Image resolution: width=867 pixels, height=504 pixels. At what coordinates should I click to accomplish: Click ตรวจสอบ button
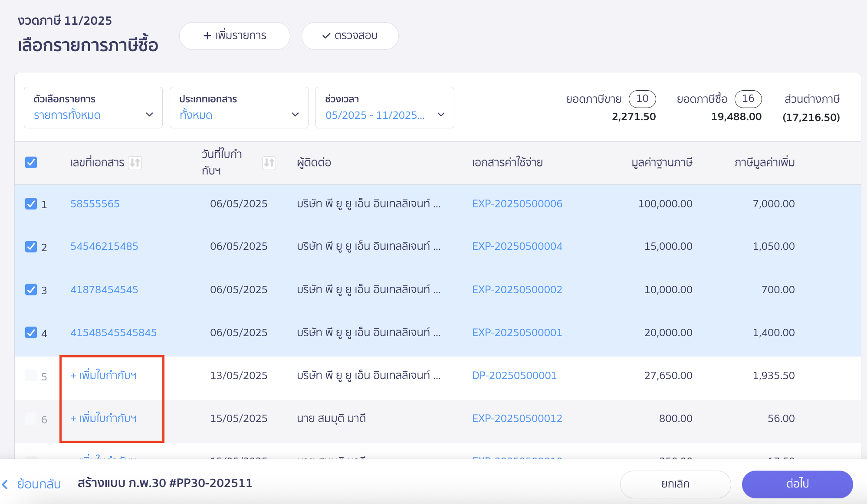[350, 36]
